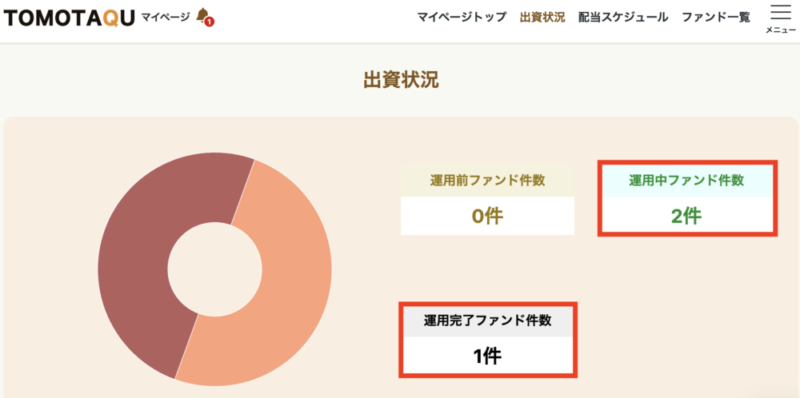Click the red notification badge
This screenshot has height=398, width=800.
[209, 22]
